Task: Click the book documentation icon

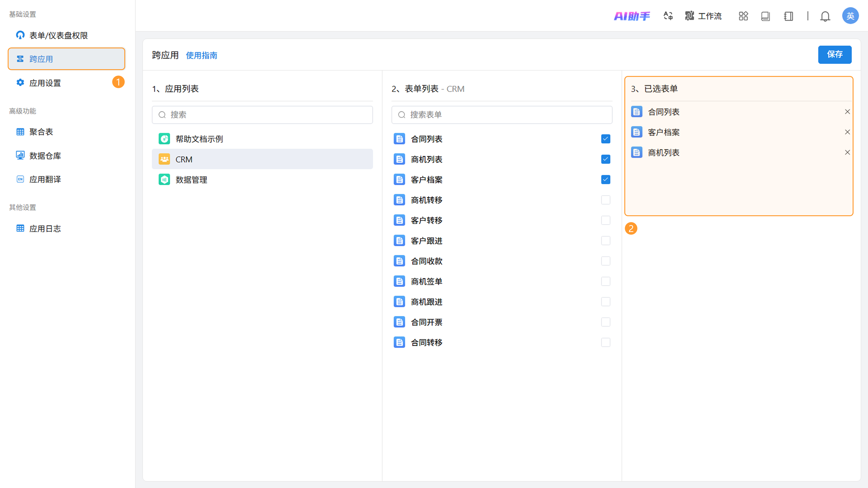Action: pyautogui.click(x=766, y=16)
